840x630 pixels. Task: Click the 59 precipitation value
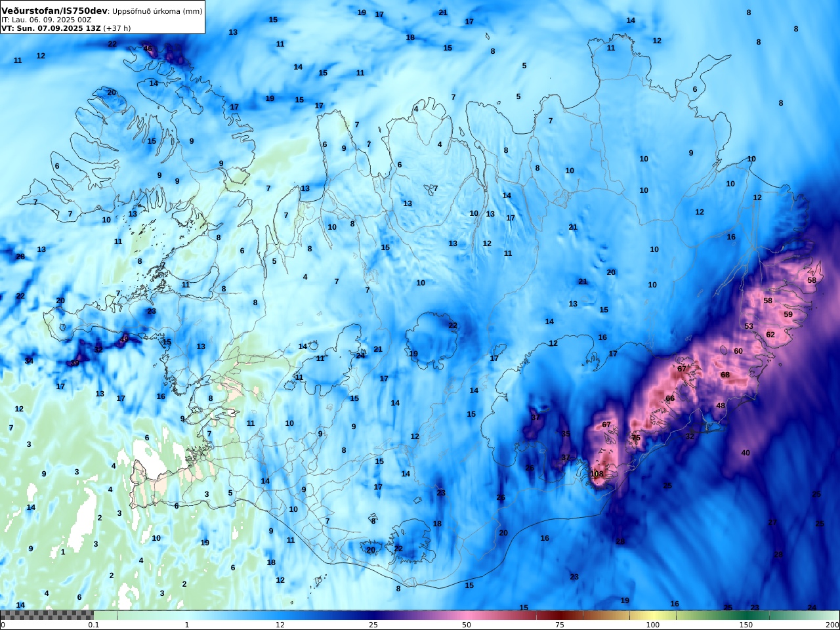point(788,315)
